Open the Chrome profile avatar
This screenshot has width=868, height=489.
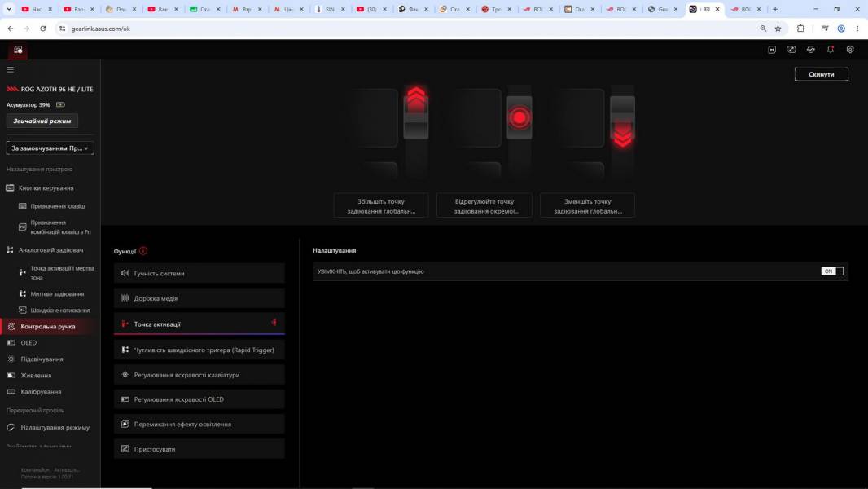click(841, 29)
